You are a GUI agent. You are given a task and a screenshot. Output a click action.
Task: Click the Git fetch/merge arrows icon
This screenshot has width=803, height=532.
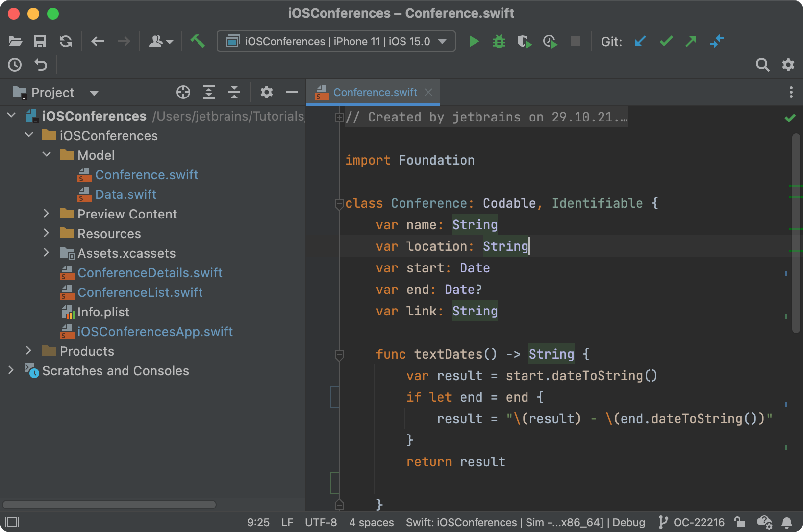(717, 41)
